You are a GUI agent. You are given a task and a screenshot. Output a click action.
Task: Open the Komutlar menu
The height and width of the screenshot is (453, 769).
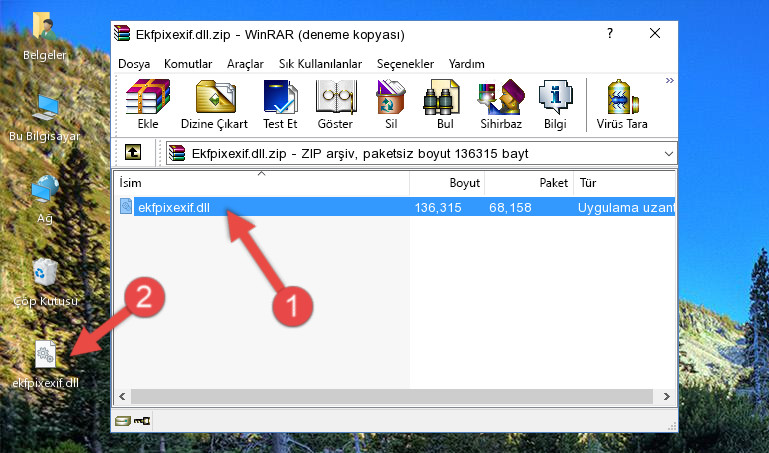point(188,64)
